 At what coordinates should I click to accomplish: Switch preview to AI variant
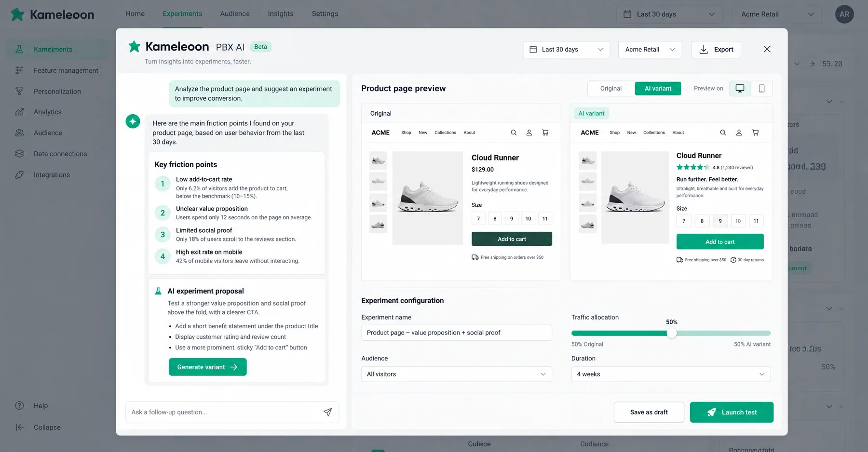tap(658, 88)
